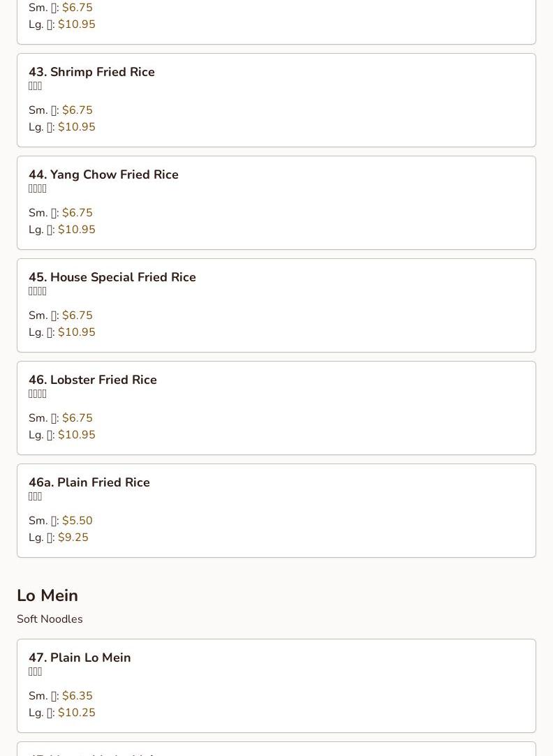
Task: Click the Lo Mein section heading
Action: (47, 595)
